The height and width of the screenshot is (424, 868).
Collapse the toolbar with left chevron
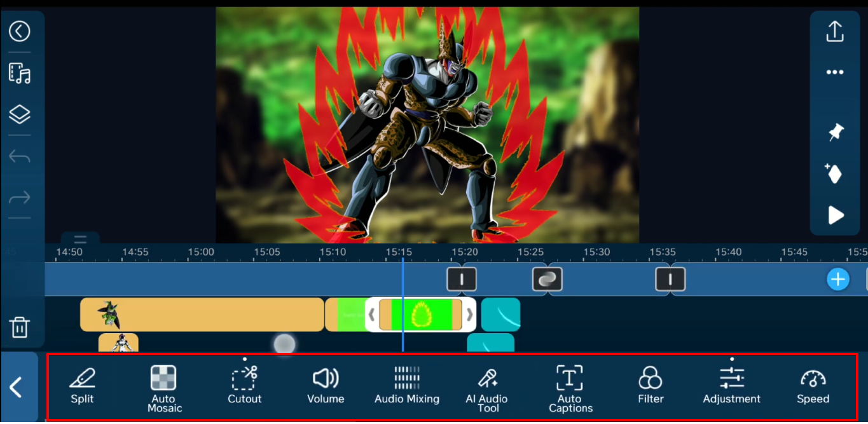click(x=17, y=387)
